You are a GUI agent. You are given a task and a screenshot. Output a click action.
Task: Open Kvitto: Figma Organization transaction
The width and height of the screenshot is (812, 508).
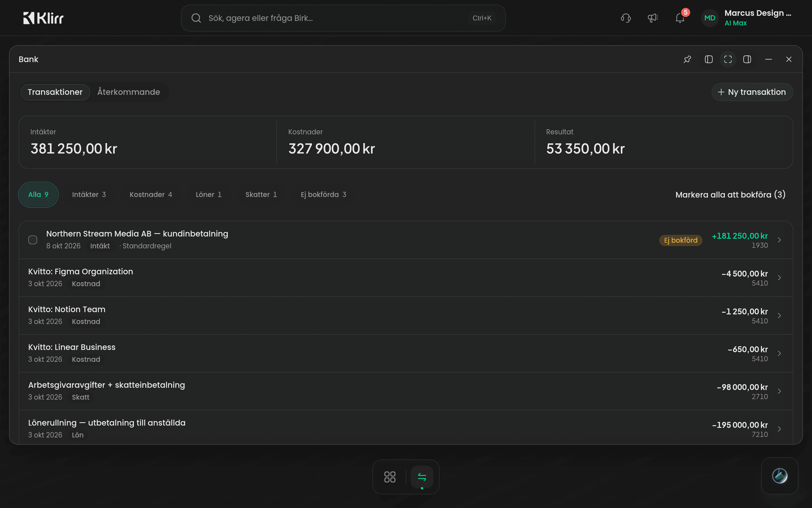pyautogui.click(x=406, y=277)
